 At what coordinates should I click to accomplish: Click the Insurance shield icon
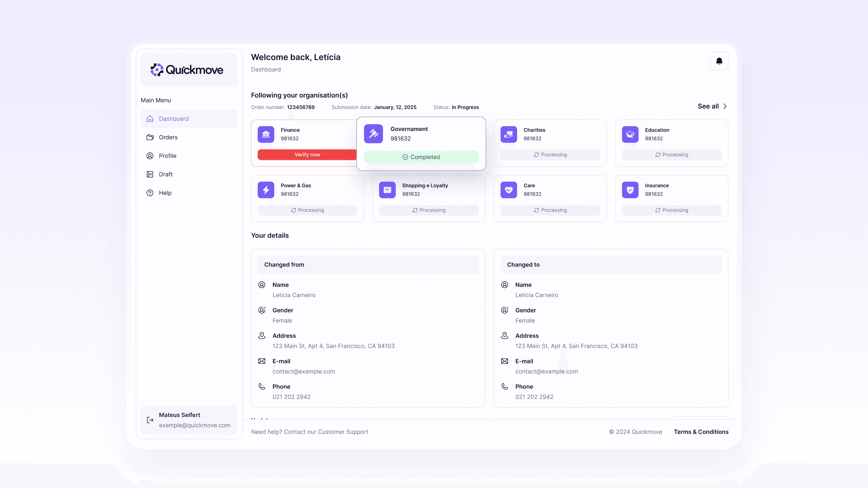(x=630, y=190)
